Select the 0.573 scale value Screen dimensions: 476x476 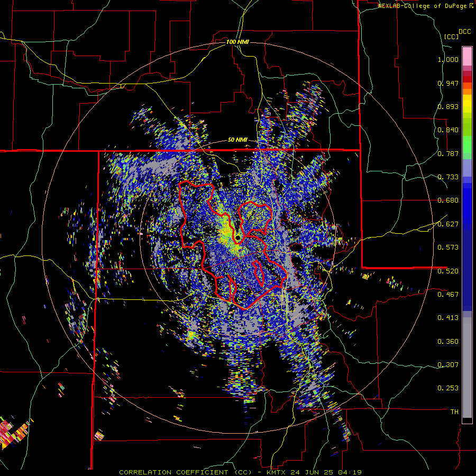coord(448,248)
